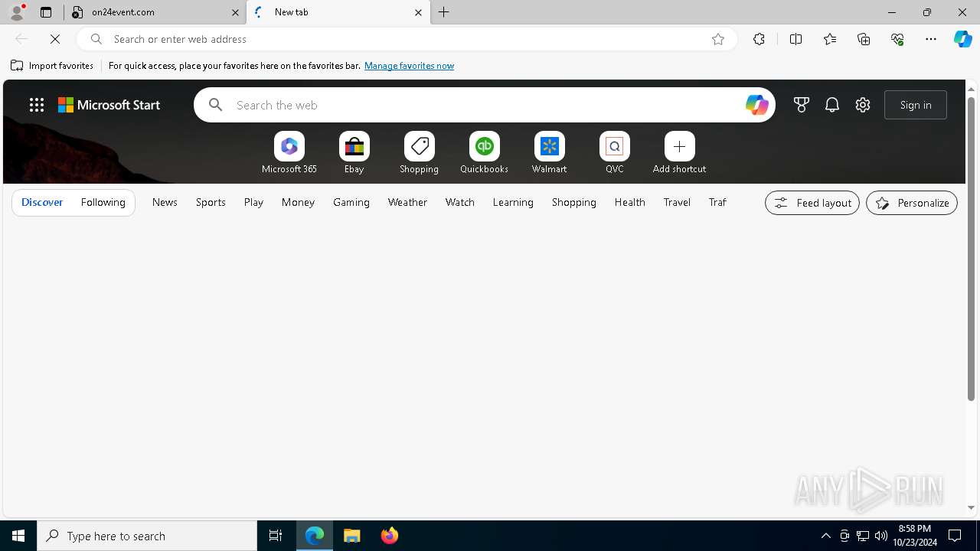Screen dimensions: 980x551
Task: Open the Money category
Action: point(298,202)
